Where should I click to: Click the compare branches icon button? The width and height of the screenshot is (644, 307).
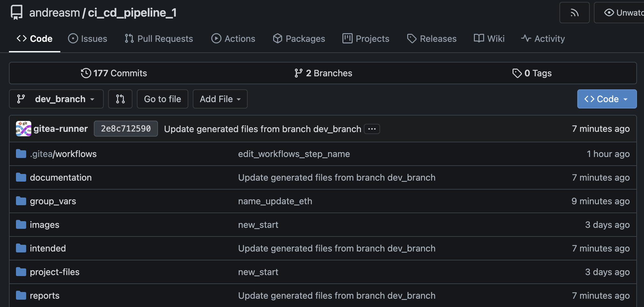click(120, 99)
